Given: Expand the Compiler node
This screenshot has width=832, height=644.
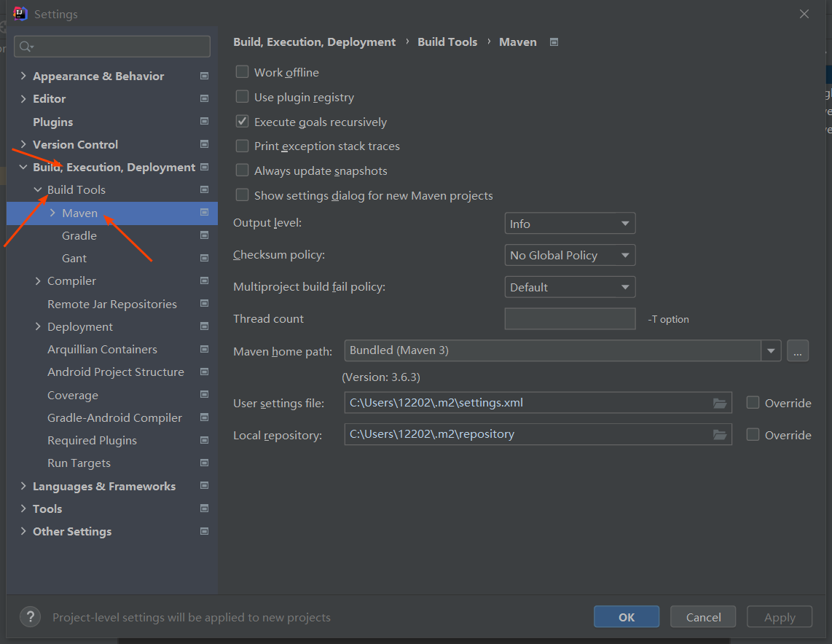Looking at the screenshot, I should tap(38, 280).
